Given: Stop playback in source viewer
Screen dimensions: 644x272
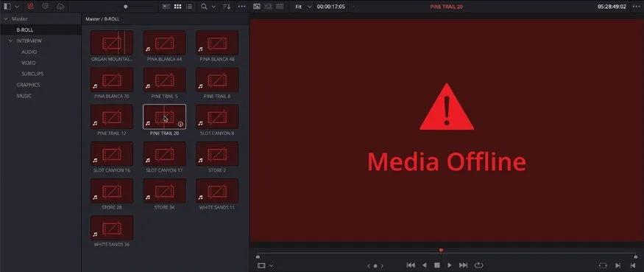Looking at the screenshot, I should [437, 265].
